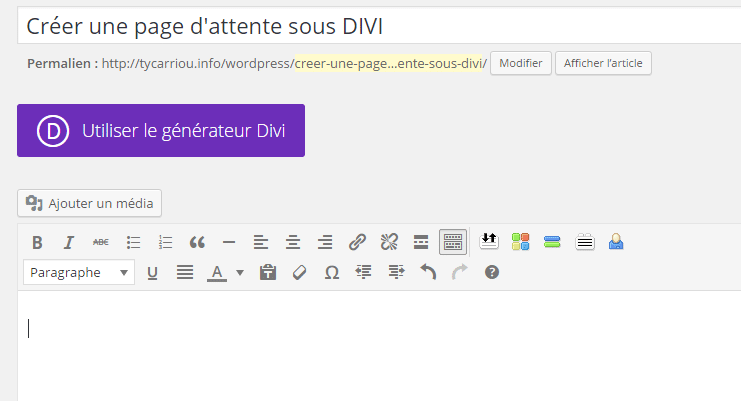741x401 pixels.
Task: Click the remove link icon
Action: click(389, 242)
